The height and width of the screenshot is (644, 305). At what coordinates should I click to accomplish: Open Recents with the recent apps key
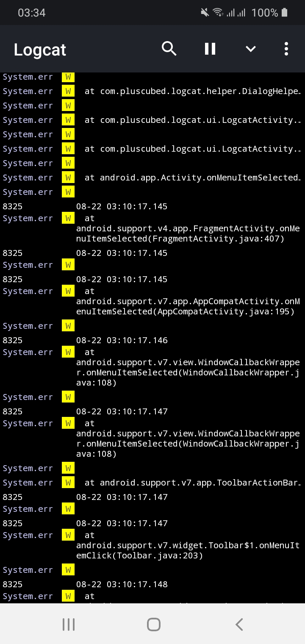pyautogui.click(x=68, y=624)
